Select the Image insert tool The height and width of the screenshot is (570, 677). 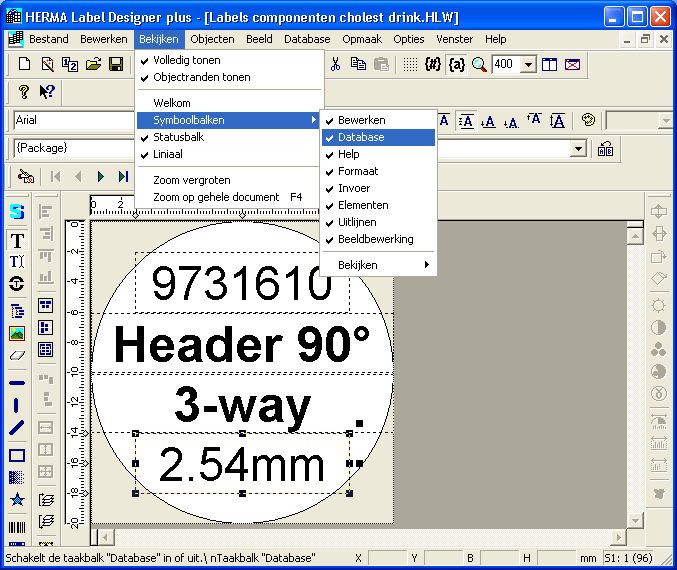click(17, 333)
